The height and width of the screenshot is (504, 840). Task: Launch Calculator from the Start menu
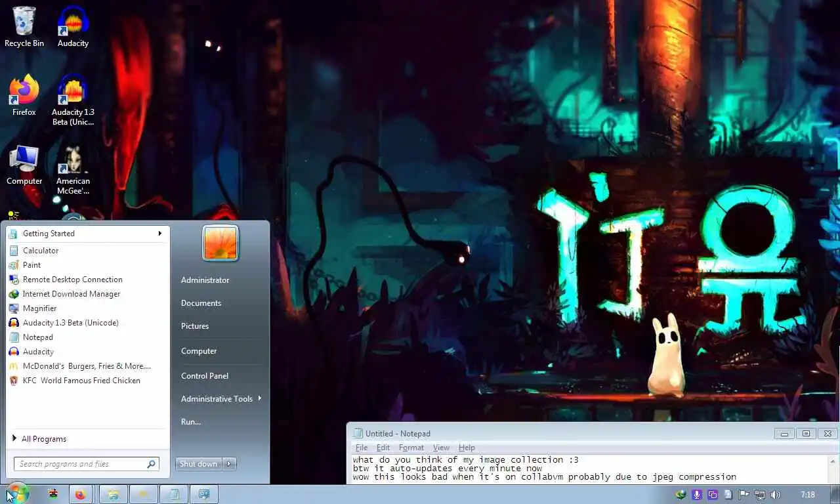(88, 251)
